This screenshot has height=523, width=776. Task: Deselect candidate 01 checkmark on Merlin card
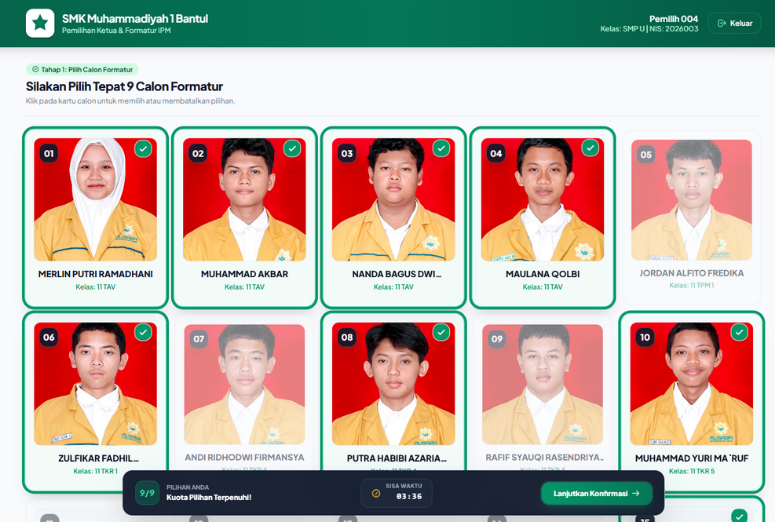coord(143,148)
